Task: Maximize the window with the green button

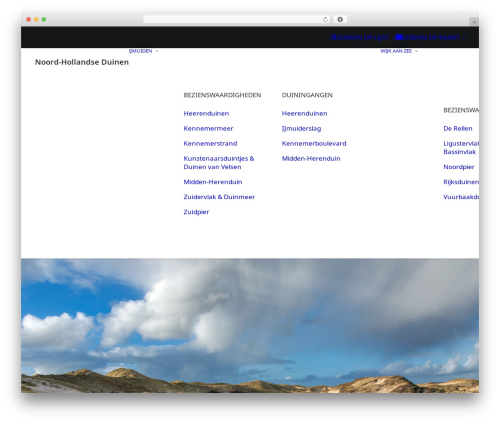Action: pos(44,19)
